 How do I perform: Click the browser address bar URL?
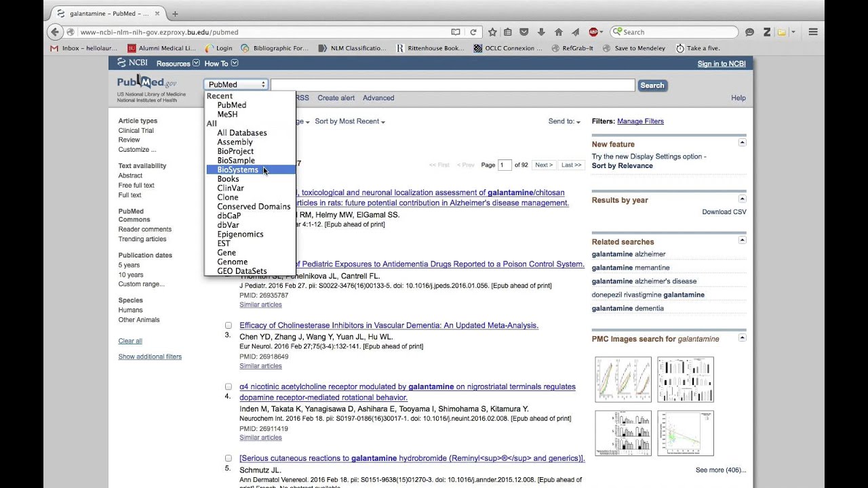[264, 32]
